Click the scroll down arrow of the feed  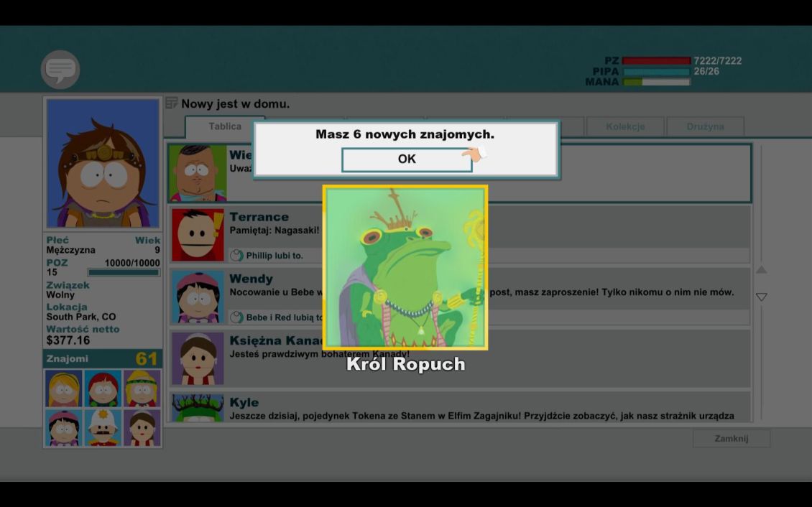pyautogui.click(x=761, y=297)
